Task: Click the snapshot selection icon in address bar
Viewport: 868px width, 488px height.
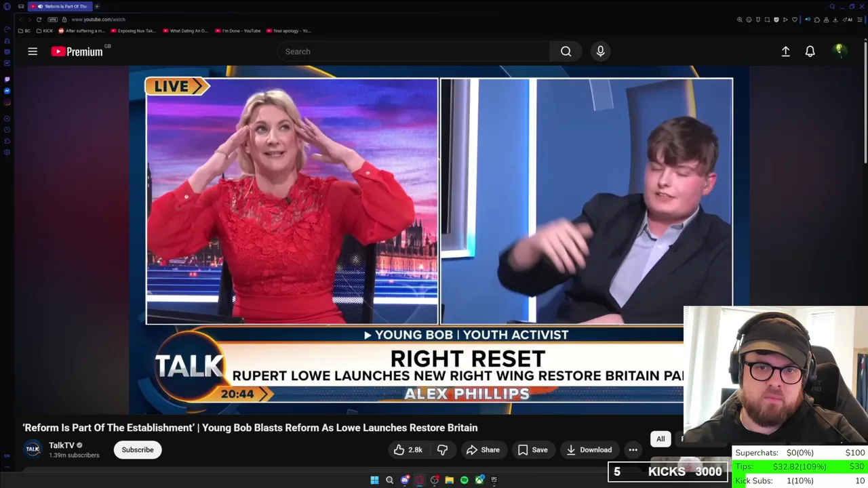Action: [x=767, y=20]
